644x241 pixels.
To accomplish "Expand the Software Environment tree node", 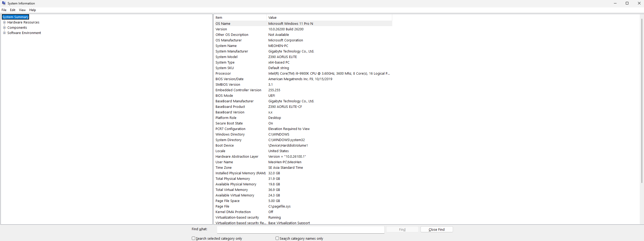I will (x=4, y=33).
